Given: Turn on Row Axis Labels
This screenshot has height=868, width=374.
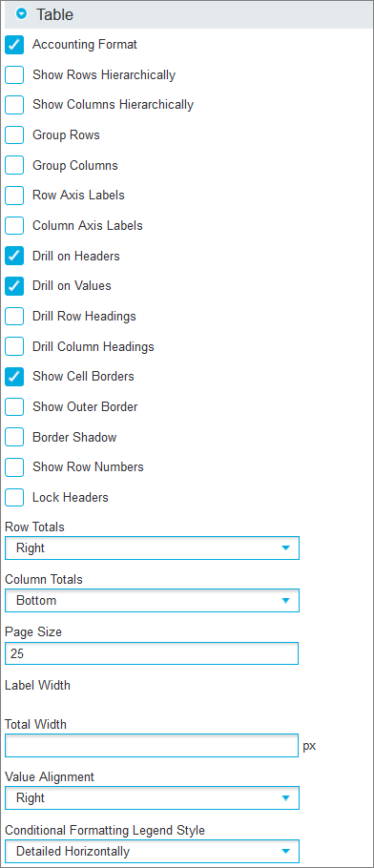Looking at the screenshot, I should [x=14, y=196].
